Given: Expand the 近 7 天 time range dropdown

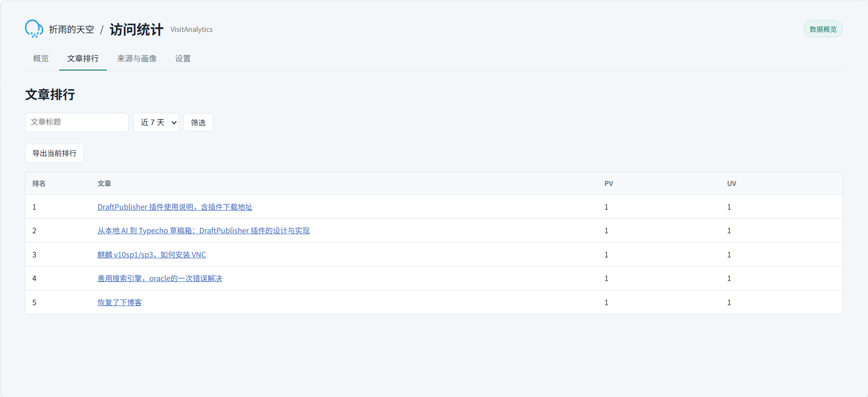Looking at the screenshot, I should click(156, 122).
